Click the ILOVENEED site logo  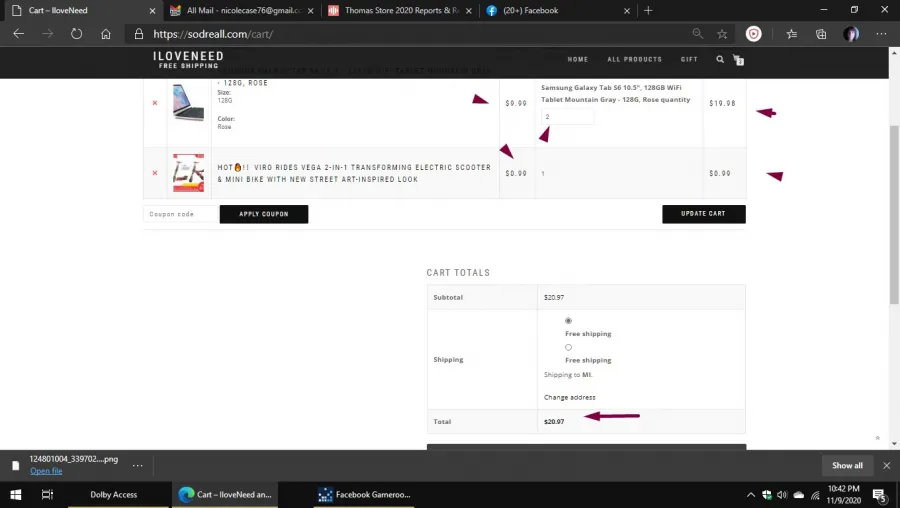point(188,60)
